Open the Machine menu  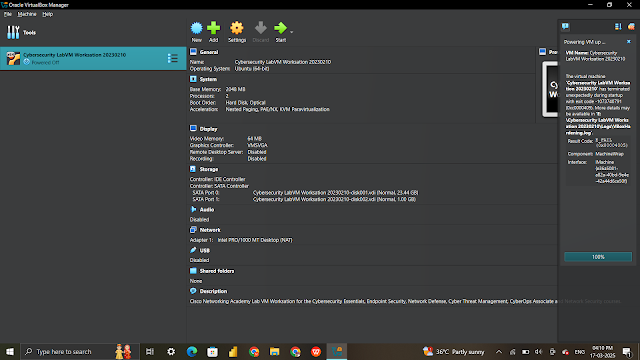coord(27,14)
